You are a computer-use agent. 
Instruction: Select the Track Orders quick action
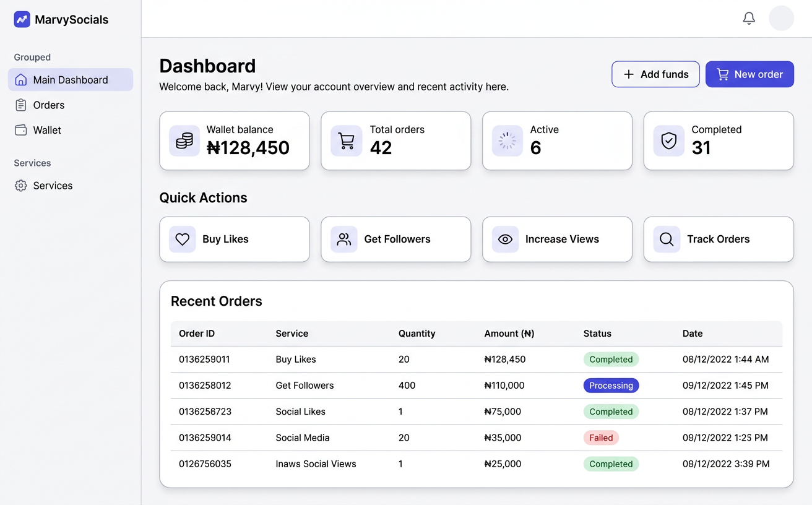click(x=719, y=240)
